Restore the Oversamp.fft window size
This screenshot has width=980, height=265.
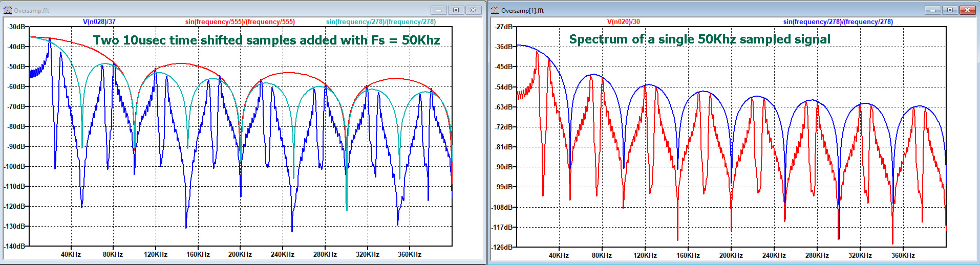(x=456, y=10)
